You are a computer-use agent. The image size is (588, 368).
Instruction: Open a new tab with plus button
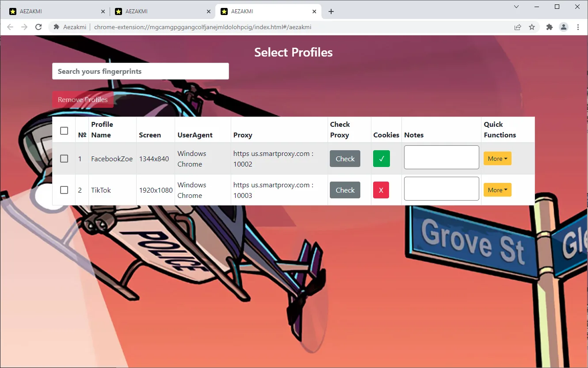[331, 11]
